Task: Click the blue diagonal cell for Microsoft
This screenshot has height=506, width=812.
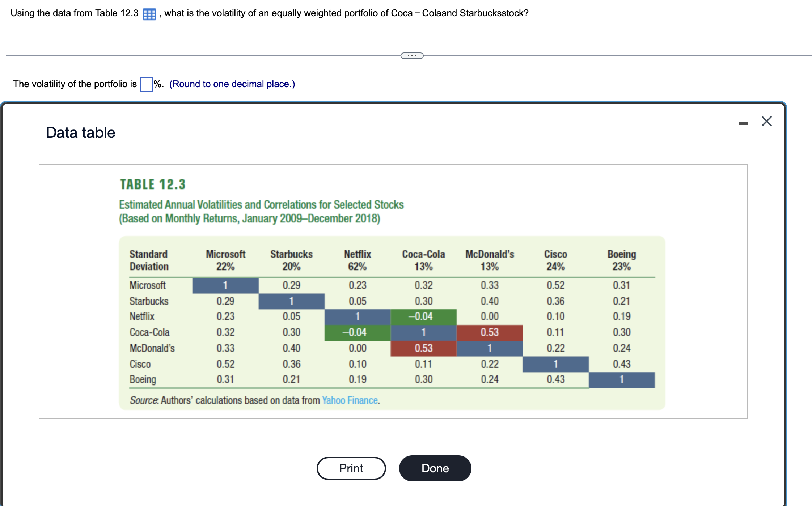Action: coord(225,285)
